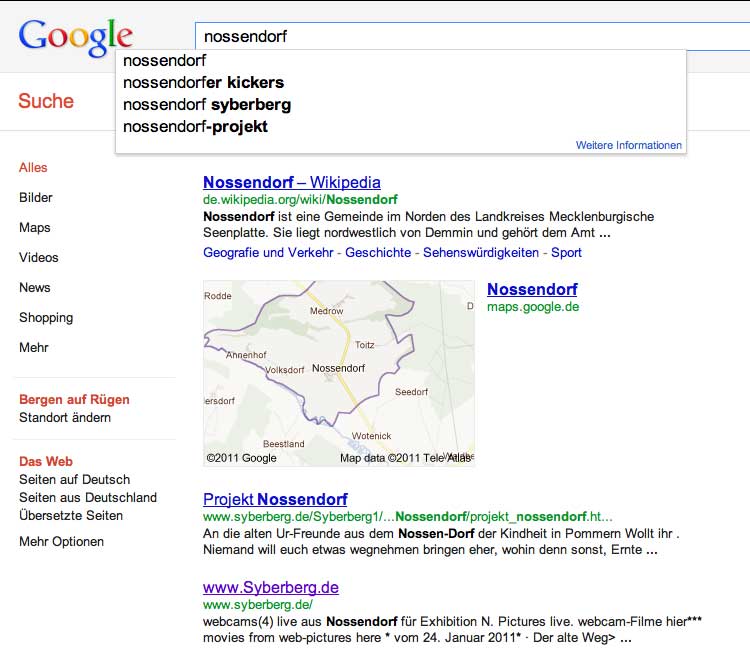Image resolution: width=750 pixels, height=661 pixels.
Task: Click the Nossendorf map thumbnail
Action: click(x=339, y=373)
